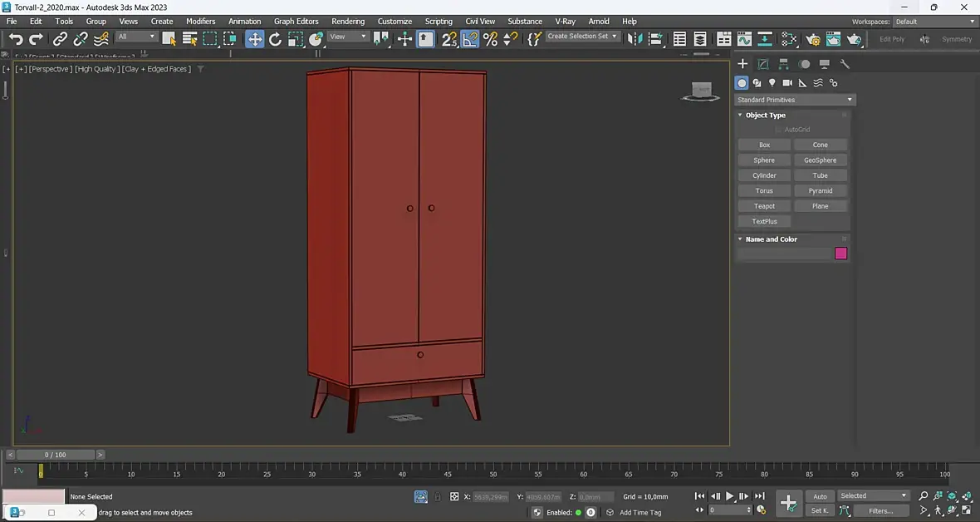Open the Rendering menu
The height and width of the screenshot is (522, 980).
347,21
